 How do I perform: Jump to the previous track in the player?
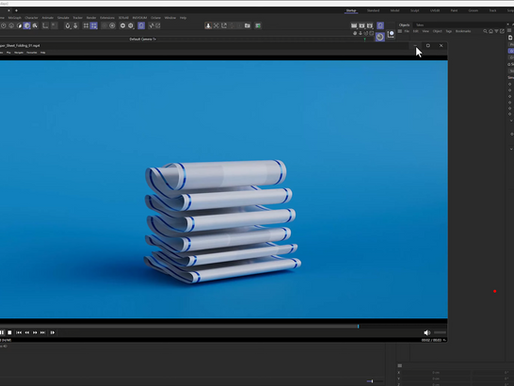(x=19, y=332)
